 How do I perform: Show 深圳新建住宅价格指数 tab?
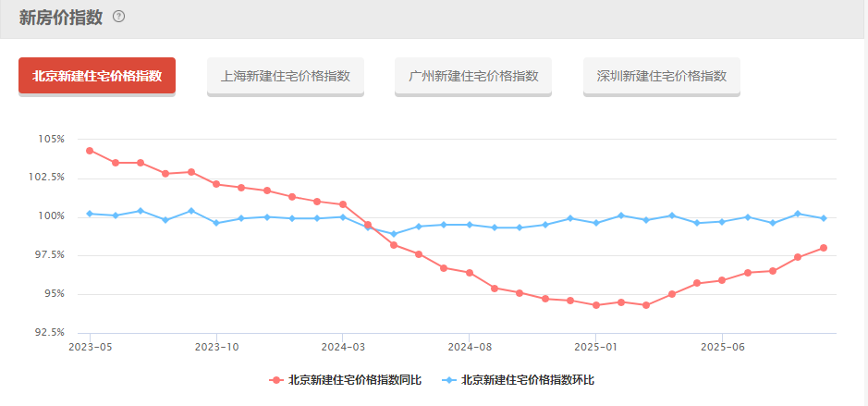click(x=662, y=76)
